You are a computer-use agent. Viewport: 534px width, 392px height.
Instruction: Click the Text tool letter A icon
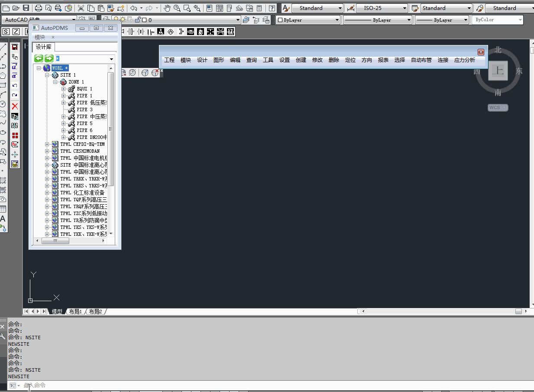pos(3,219)
